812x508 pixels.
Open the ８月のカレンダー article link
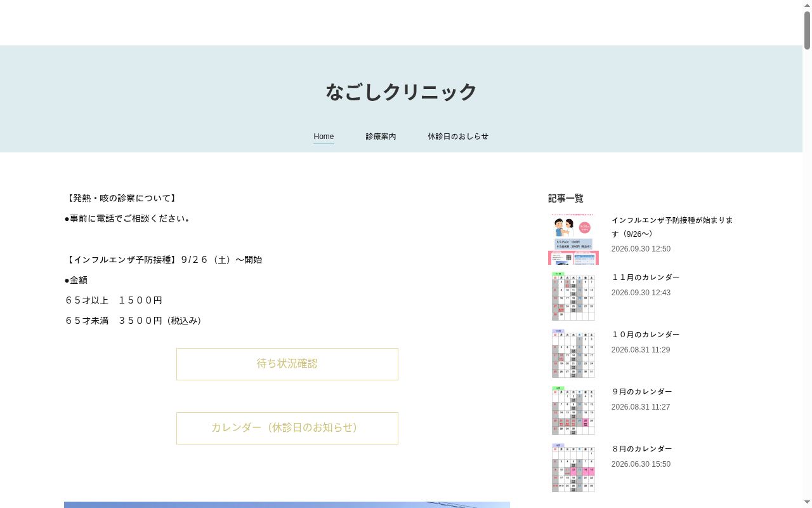point(641,449)
